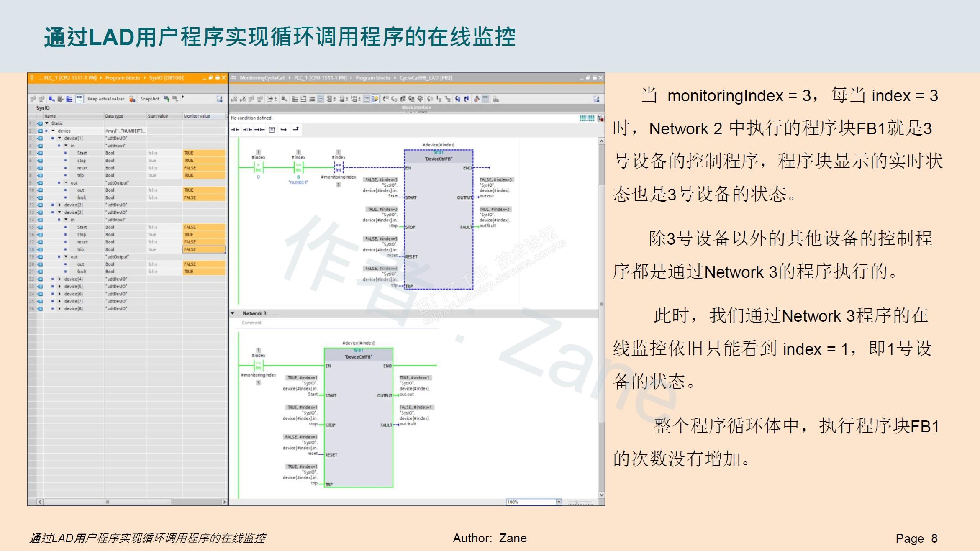Collapse the Network 3 section
Image resolution: width=980 pixels, height=551 pixels.
[233, 313]
